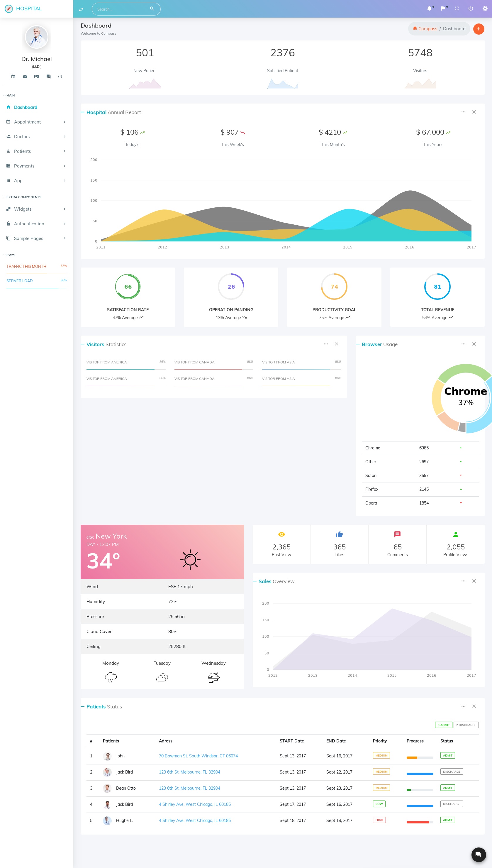Open the settings gear in the top bar

pos(485,9)
